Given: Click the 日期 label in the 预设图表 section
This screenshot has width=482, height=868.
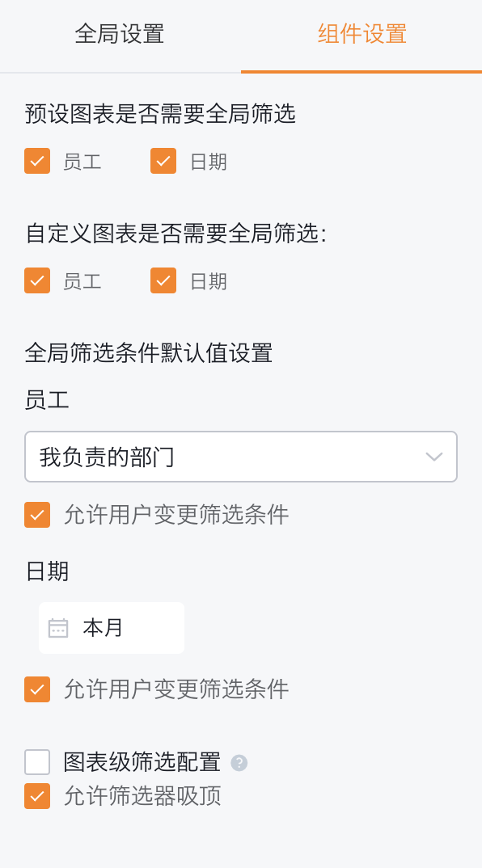Looking at the screenshot, I should click(209, 162).
